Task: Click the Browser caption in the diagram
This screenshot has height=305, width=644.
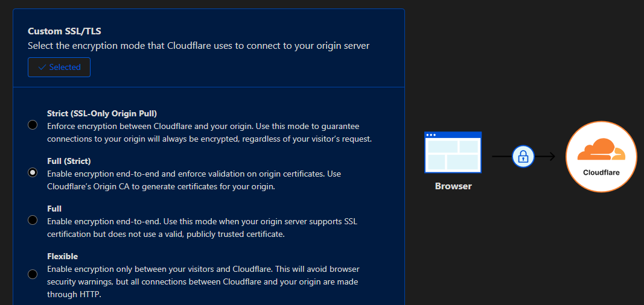Action: pos(453,186)
